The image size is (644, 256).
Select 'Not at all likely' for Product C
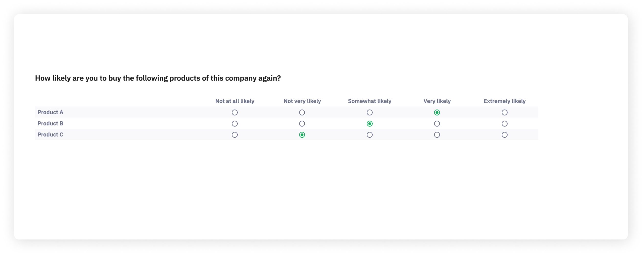click(x=235, y=135)
